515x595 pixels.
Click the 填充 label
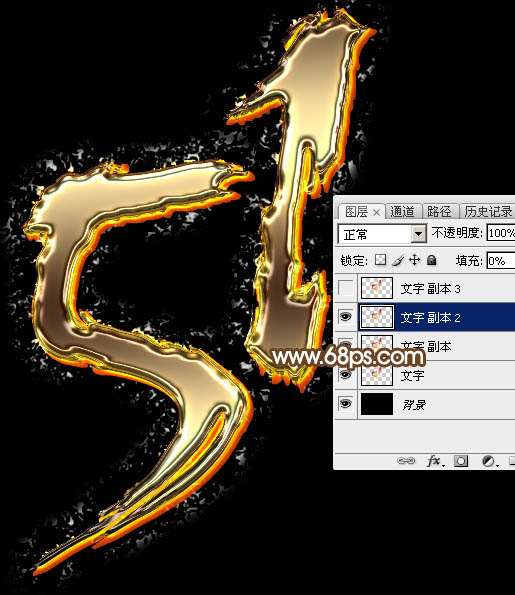tap(469, 261)
